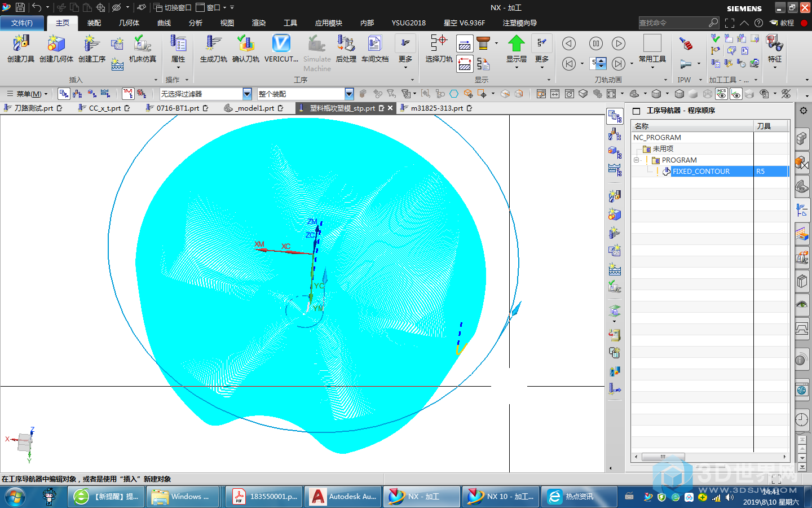Click the 教程 tutorial button
The height and width of the screenshot is (508, 812).
coord(782,23)
